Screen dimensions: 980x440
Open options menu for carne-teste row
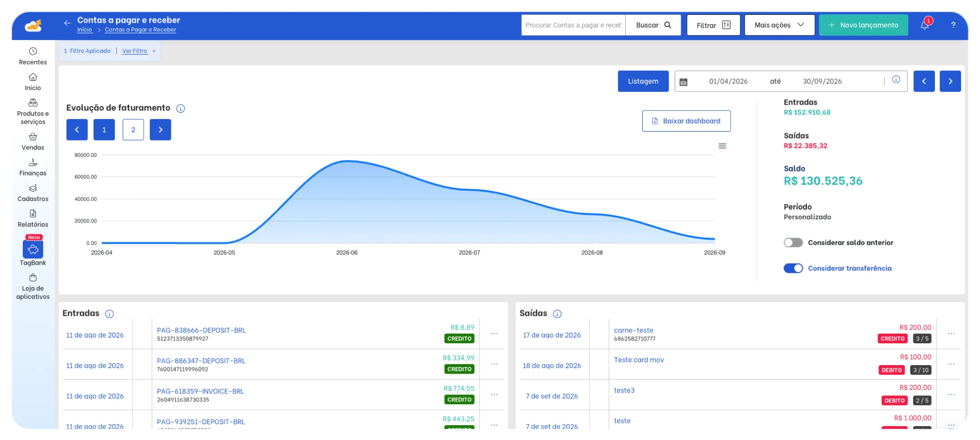tap(951, 333)
